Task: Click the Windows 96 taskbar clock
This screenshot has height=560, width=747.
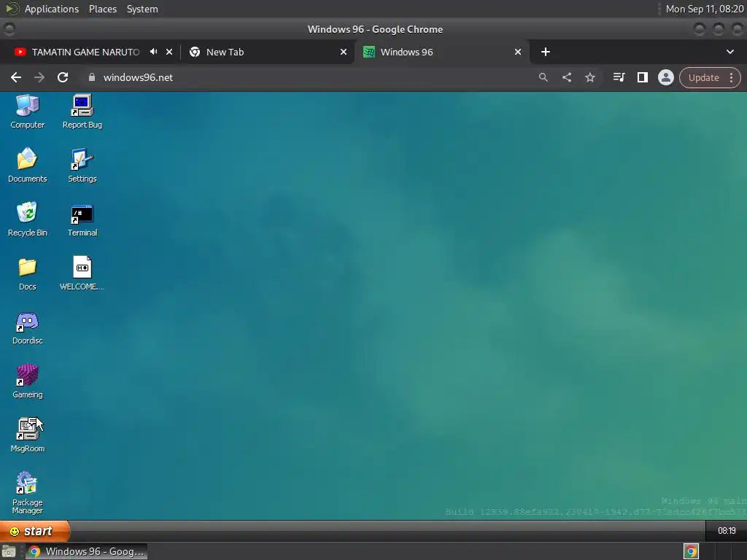Action: (x=727, y=531)
